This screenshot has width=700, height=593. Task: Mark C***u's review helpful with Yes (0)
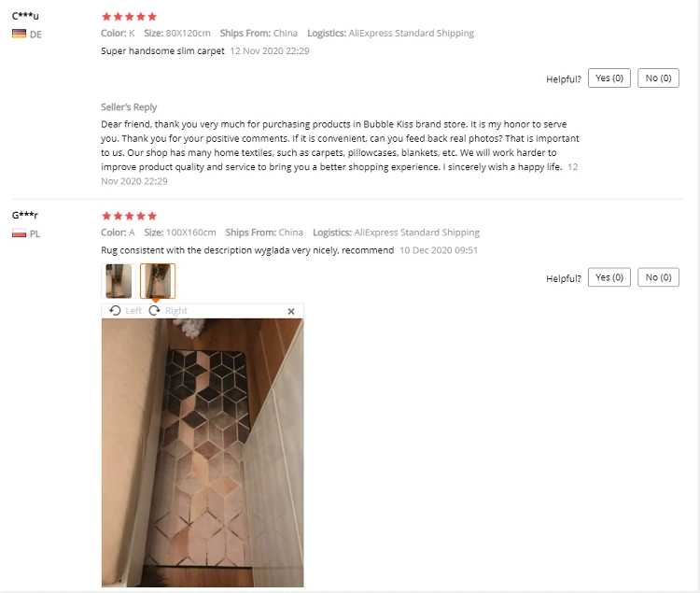pyautogui.click(x=609, y=78)
